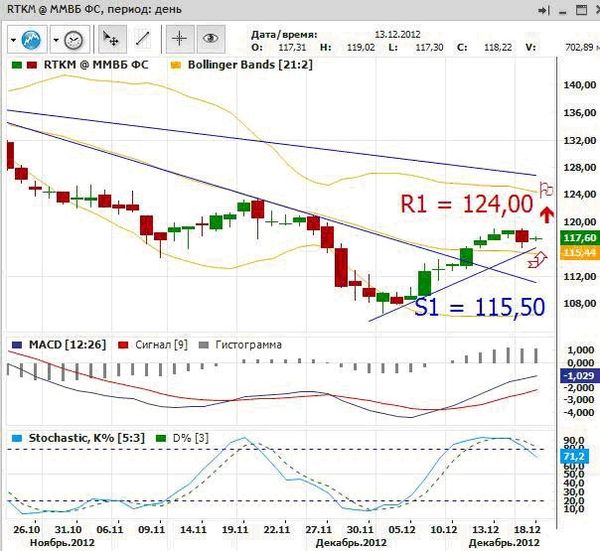The height and width of the screenshot is (551, 600).
Task: Select the MACD [12:26] legend label
Action: 67,345
